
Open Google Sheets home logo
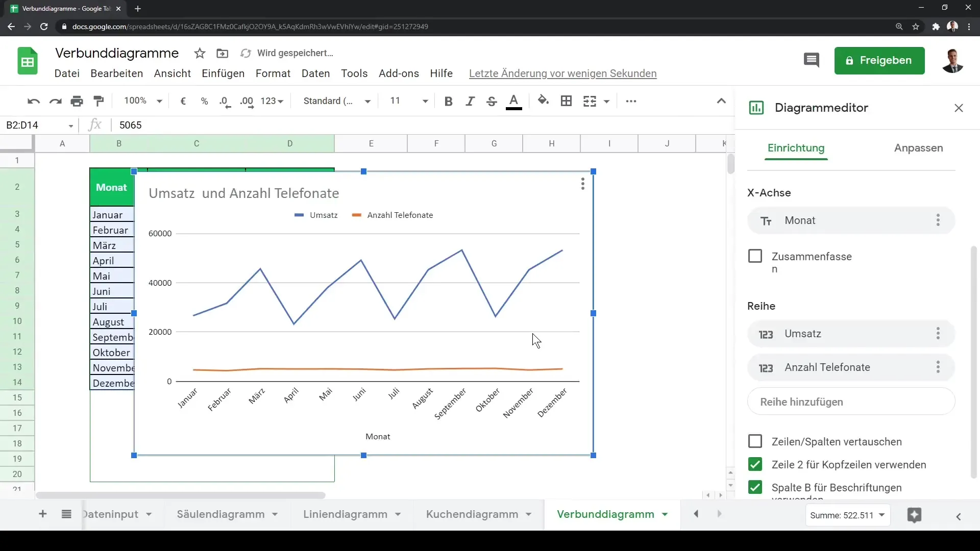tap(28, 61)
